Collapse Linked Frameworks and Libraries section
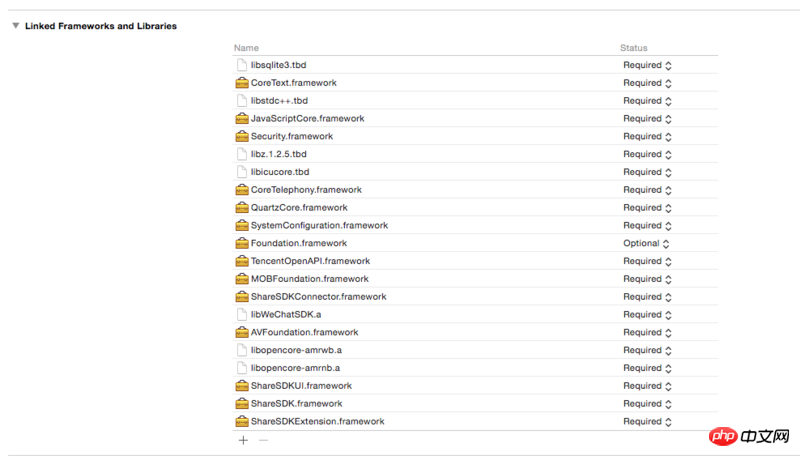The width and height of the screenshot is (800, 456). click(16, 26)
